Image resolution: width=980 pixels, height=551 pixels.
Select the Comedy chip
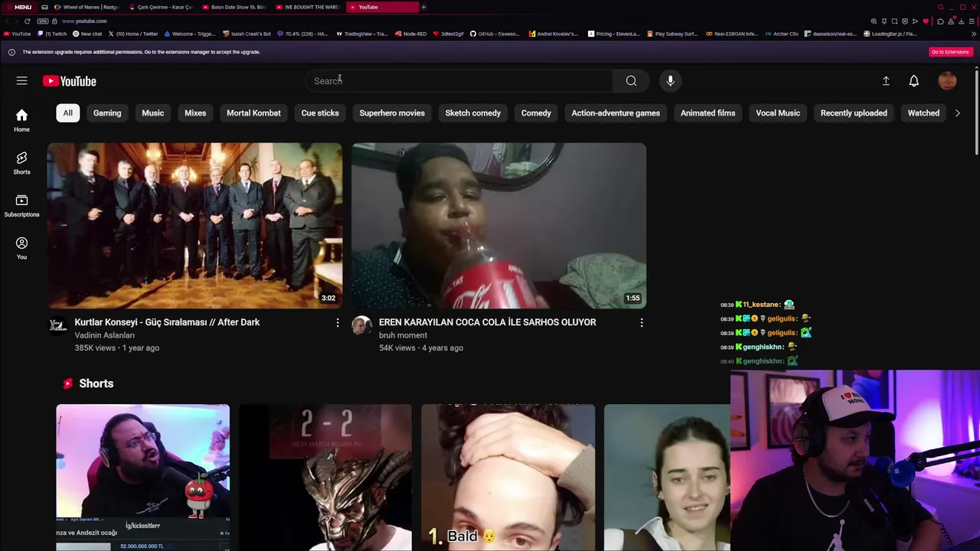(536, 112)
